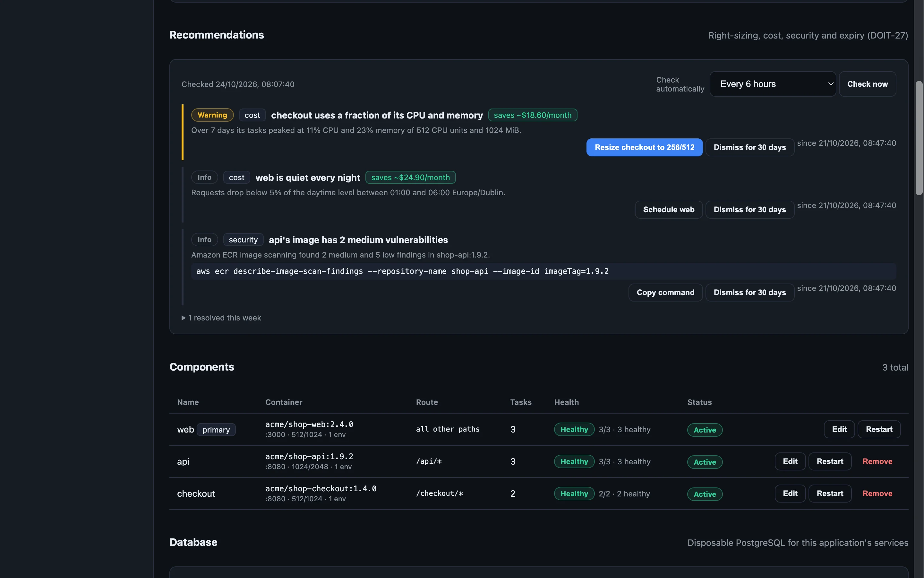
Task: Click the saves ~$18.60/month badge
Action: pos(533,115)
